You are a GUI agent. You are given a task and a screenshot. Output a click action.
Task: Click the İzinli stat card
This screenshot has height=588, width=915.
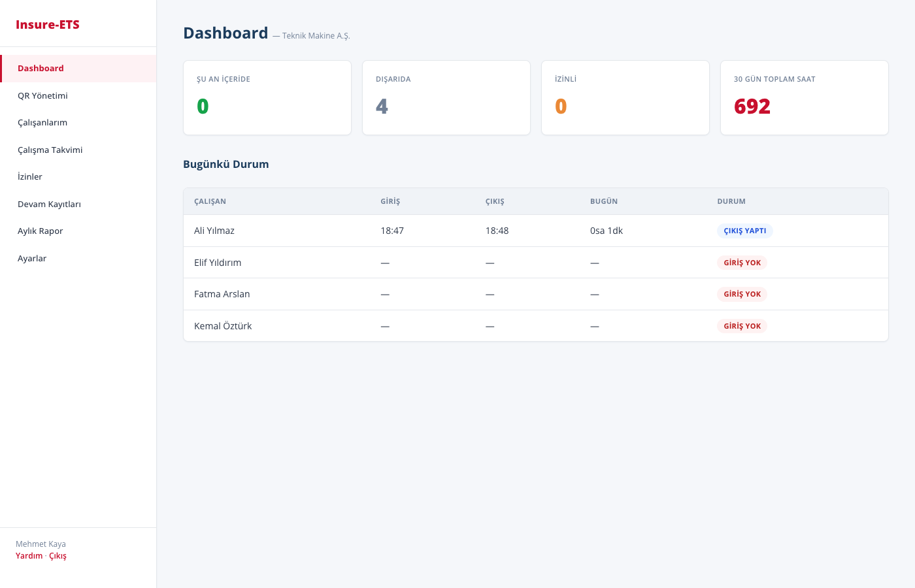point(625,98)
